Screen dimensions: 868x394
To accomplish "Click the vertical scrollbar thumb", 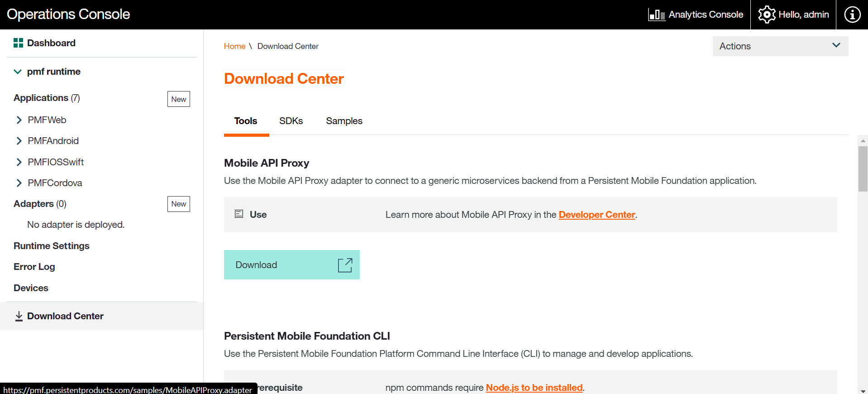I will (863, 168).
